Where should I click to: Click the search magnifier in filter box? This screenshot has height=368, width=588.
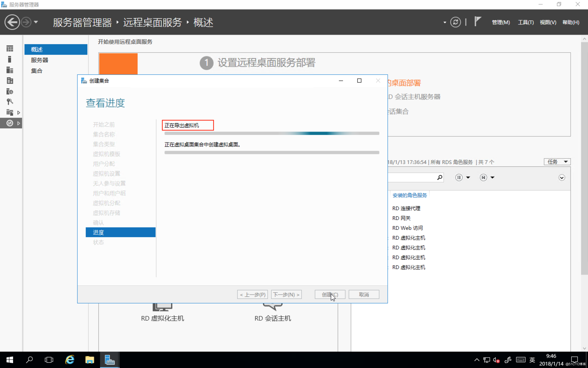click(439, 177)
